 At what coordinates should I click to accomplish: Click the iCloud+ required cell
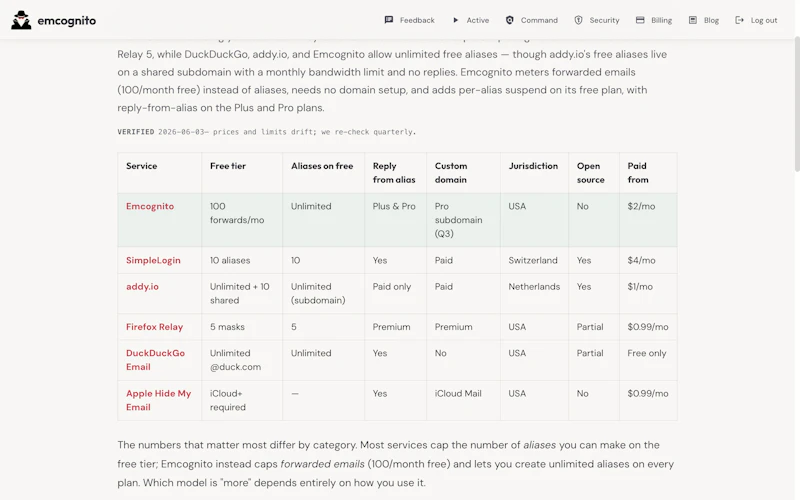pos(242,401)
